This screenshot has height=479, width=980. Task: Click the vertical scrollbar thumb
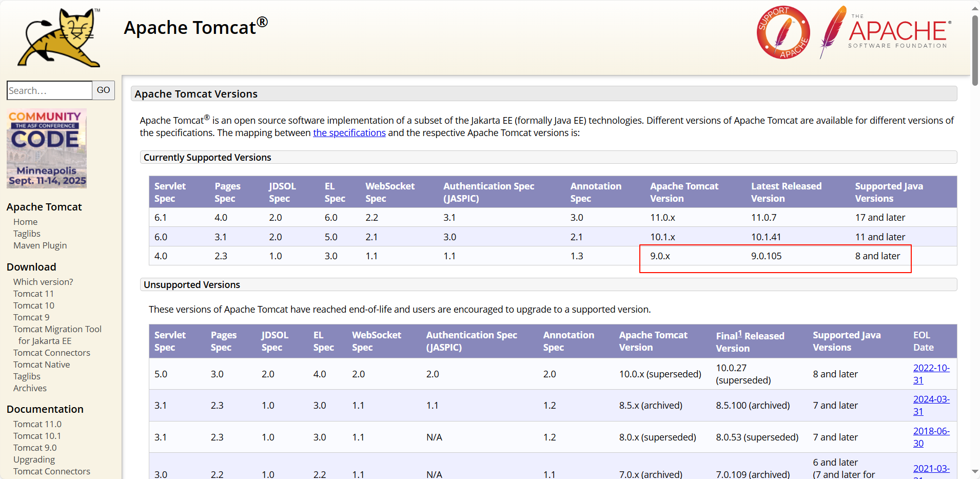(x=975, y=50)
